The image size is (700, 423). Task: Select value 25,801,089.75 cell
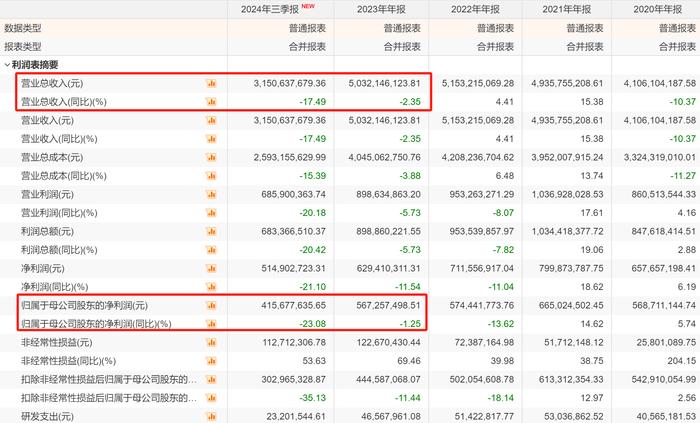click(x=667, y=343)
